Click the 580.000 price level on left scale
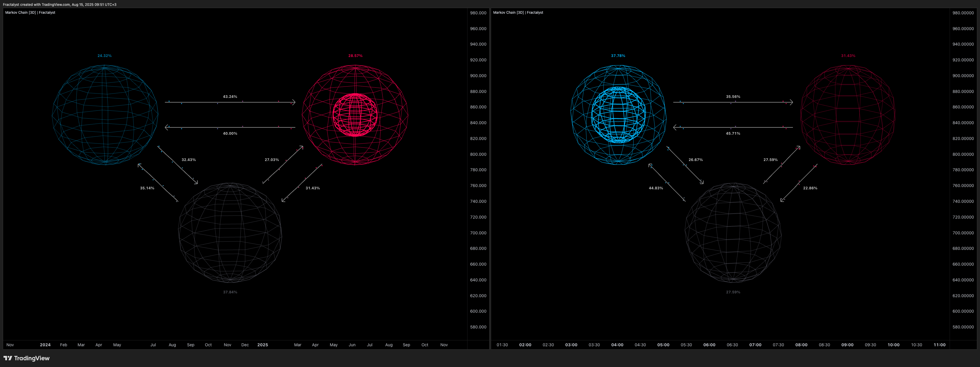The width and height of the screenshot is (980, 367). point(478,327)
